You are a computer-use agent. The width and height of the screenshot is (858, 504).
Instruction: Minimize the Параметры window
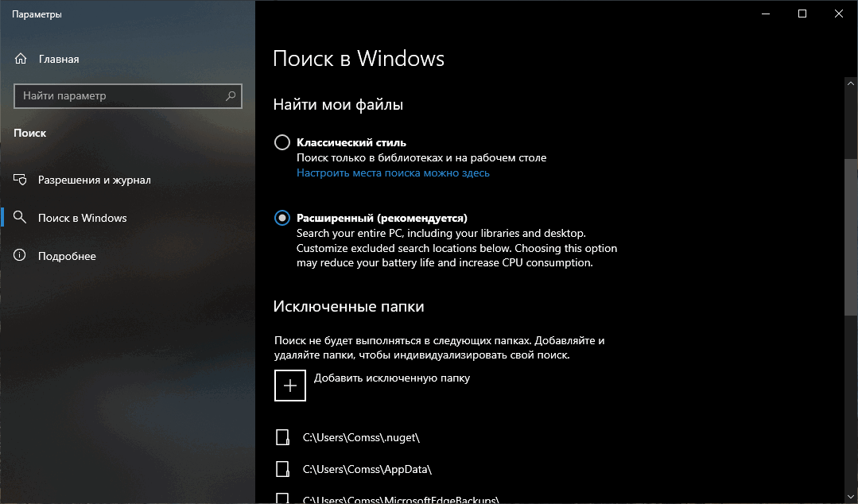766,14
